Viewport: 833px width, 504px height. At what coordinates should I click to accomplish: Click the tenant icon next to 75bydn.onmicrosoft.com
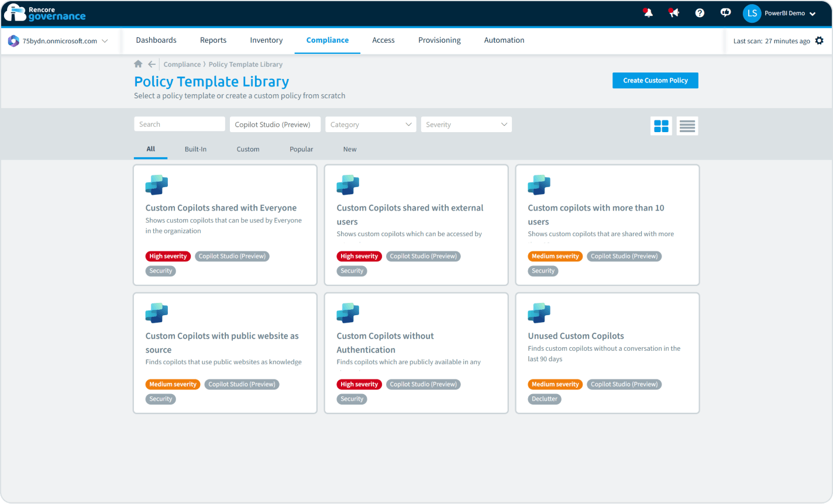13,41
